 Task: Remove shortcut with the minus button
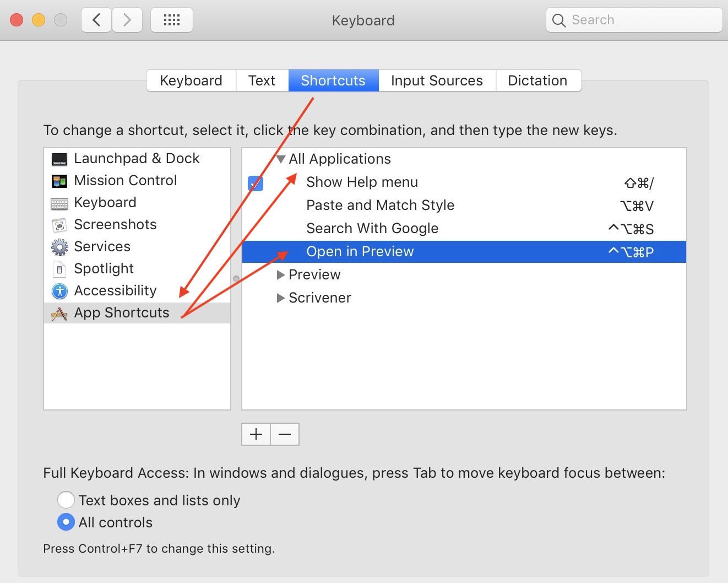(285, 434)
